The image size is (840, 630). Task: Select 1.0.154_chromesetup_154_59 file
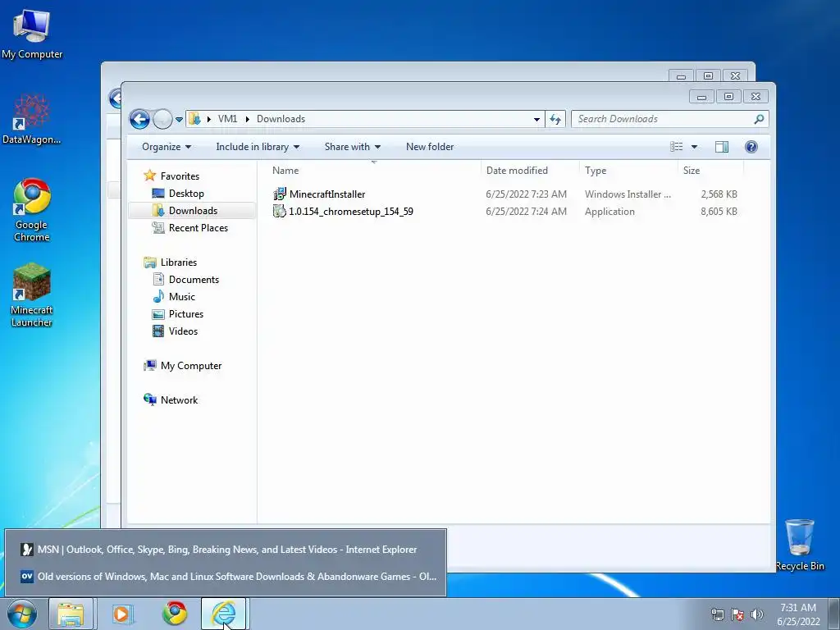click(351, 211)
